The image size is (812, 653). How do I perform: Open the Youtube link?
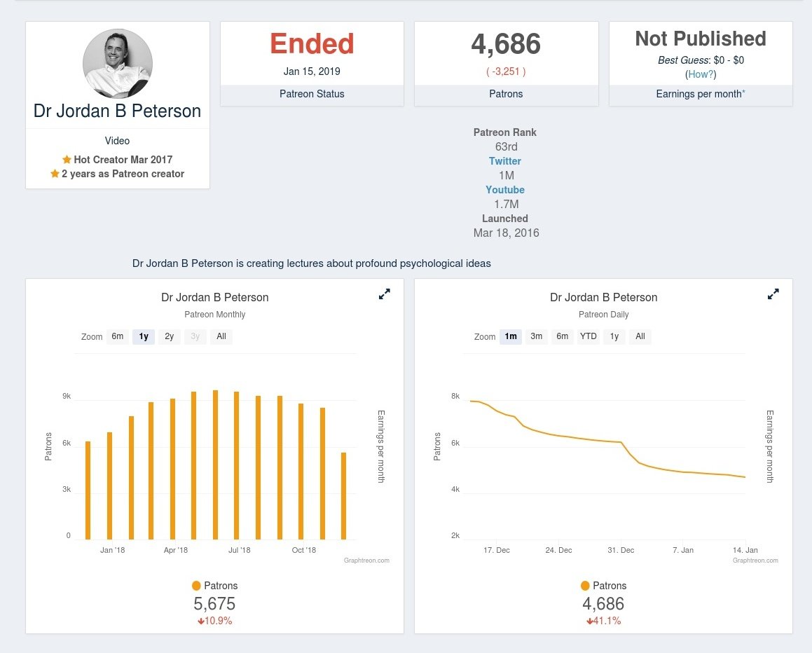click(x=504, y=190)
